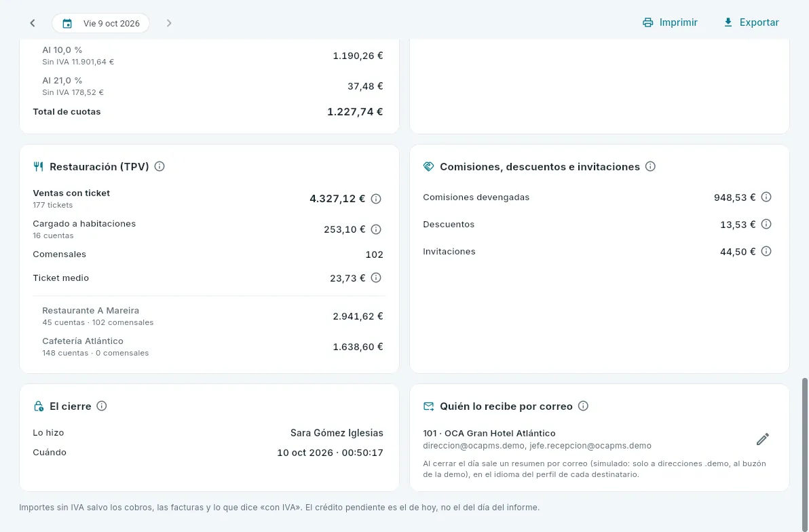Click the 177 tickets subtext
809x532 pixels.
pyautogui.click(x=53, y=206)
